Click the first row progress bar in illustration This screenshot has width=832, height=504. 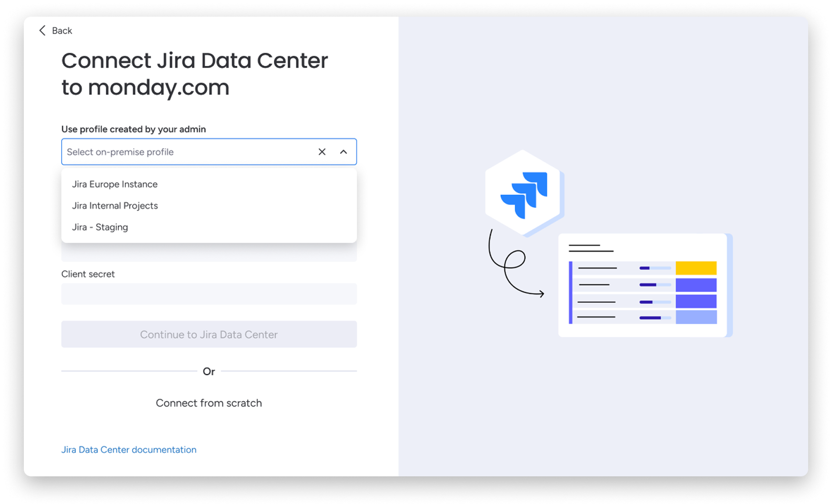coord(655,268)
